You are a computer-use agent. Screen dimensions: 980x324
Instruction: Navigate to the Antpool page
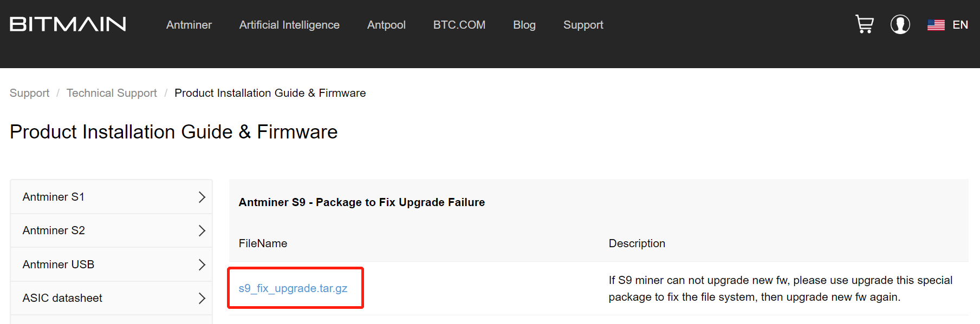coord(386,25)
